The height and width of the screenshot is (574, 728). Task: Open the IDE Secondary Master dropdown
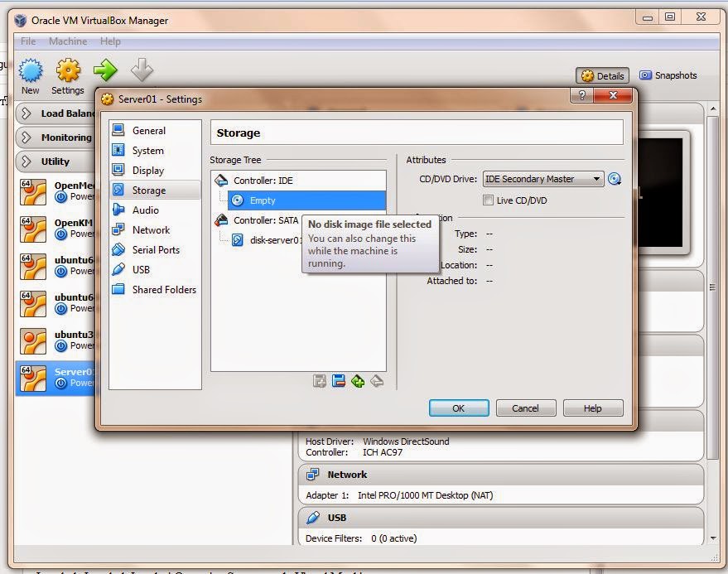[x=543, y=179]
